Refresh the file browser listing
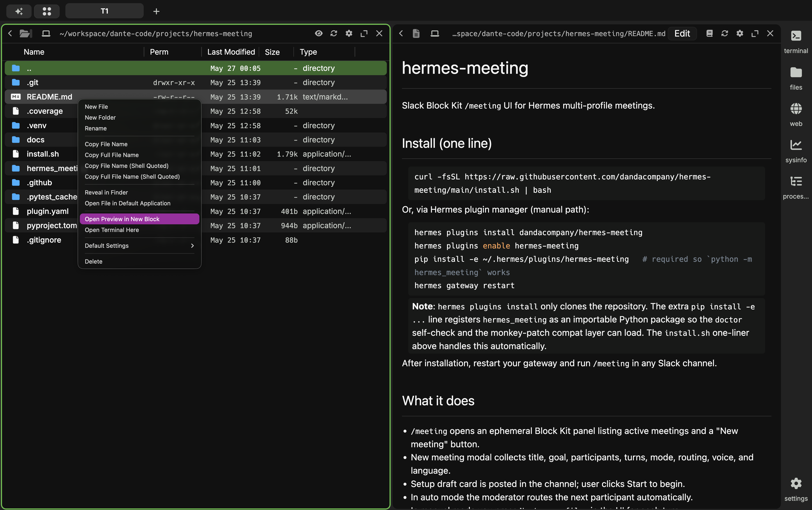 [334, 33]
